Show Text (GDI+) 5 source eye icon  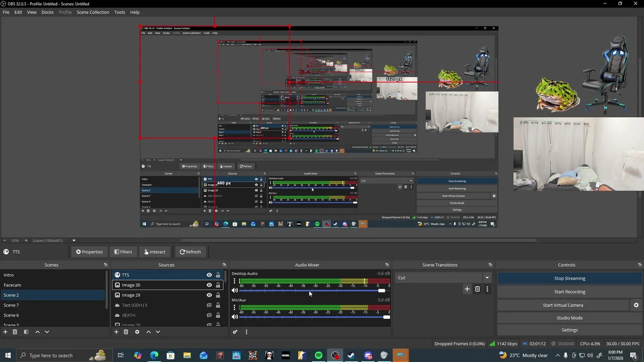[209, 305]
